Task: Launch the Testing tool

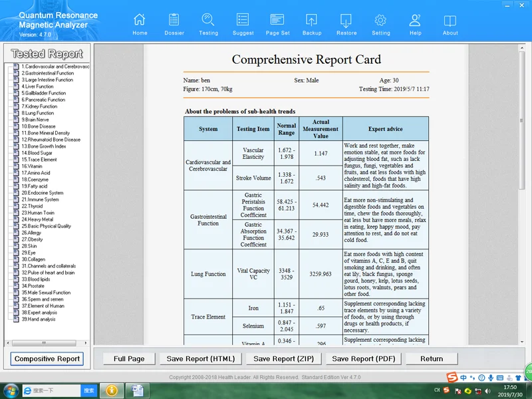Action: (208, 23)
